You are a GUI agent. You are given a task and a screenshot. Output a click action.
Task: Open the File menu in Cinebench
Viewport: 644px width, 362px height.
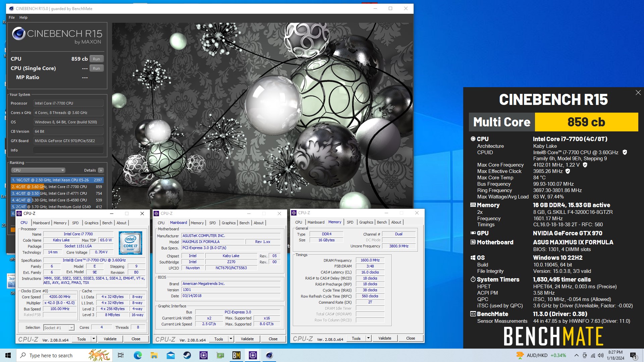point(12,17)
